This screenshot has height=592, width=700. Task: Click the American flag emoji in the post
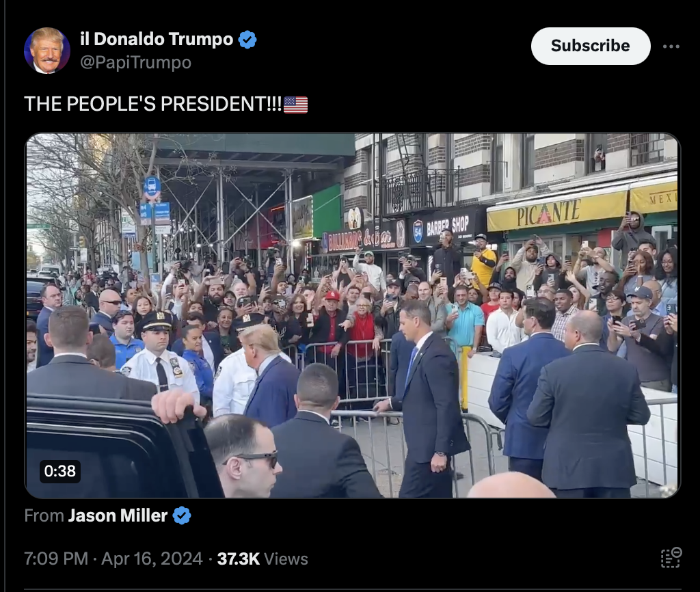click(295, 105)
